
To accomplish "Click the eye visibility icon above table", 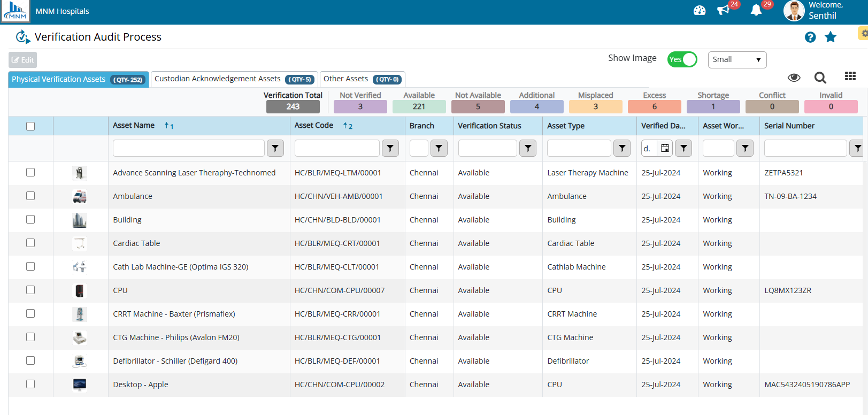I will tap(794, 78).
